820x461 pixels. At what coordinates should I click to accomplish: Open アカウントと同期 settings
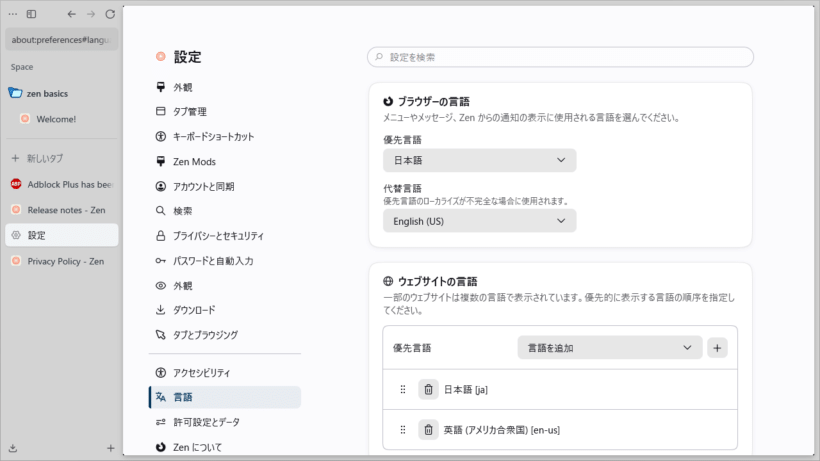click(225, 187)
